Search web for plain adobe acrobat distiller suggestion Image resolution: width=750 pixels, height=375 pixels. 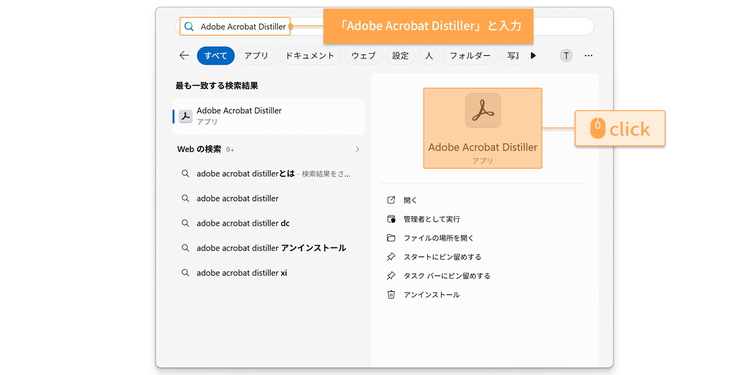(x=268, y=199)
